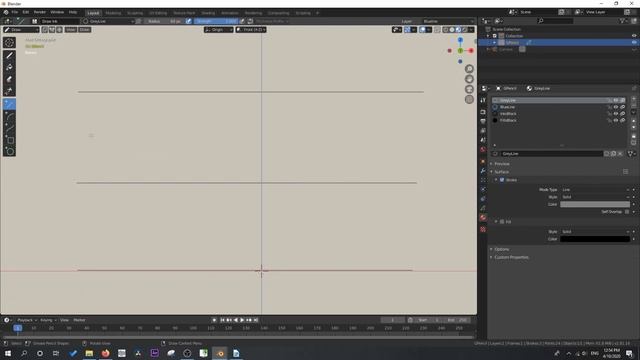Enable the Stroke checkbox
The image size is (640, 360).
coord(502,180)
